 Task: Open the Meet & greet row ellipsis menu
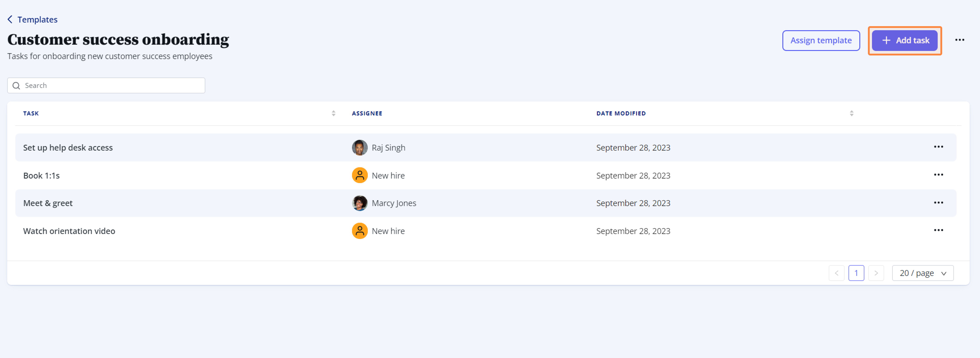click(x=938, y=203)
